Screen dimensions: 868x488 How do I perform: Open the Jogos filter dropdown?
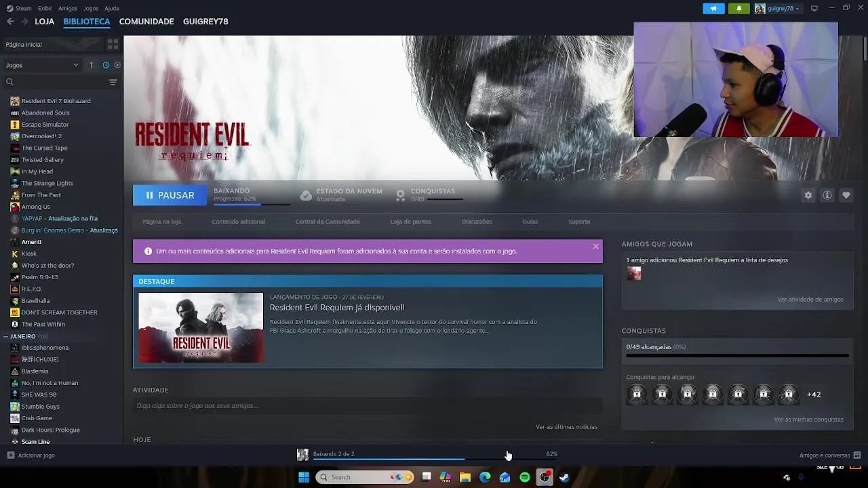(42, 65)
